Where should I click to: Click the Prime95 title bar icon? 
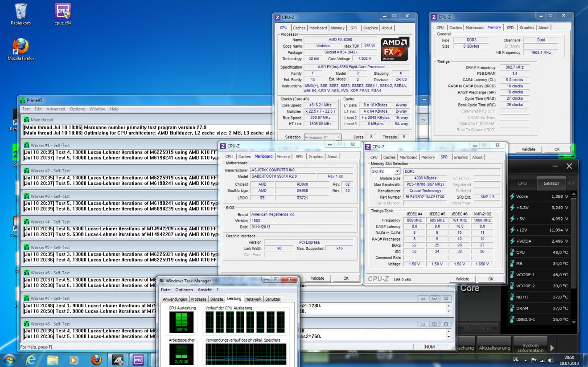click(x=23, y=100)
